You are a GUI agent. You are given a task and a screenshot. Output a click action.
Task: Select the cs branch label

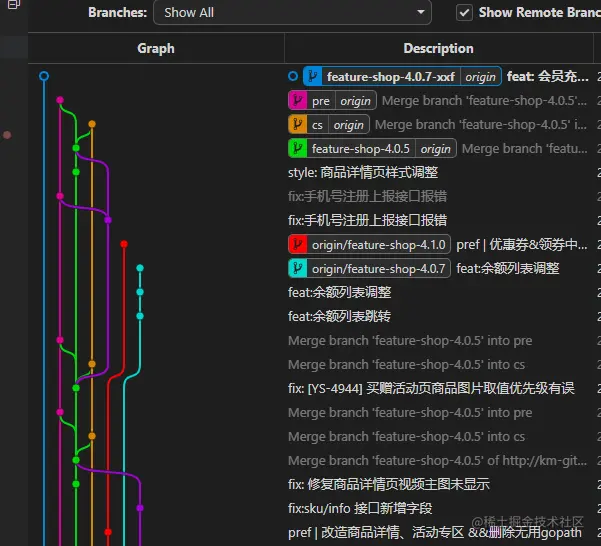click(x=317, y=125)
